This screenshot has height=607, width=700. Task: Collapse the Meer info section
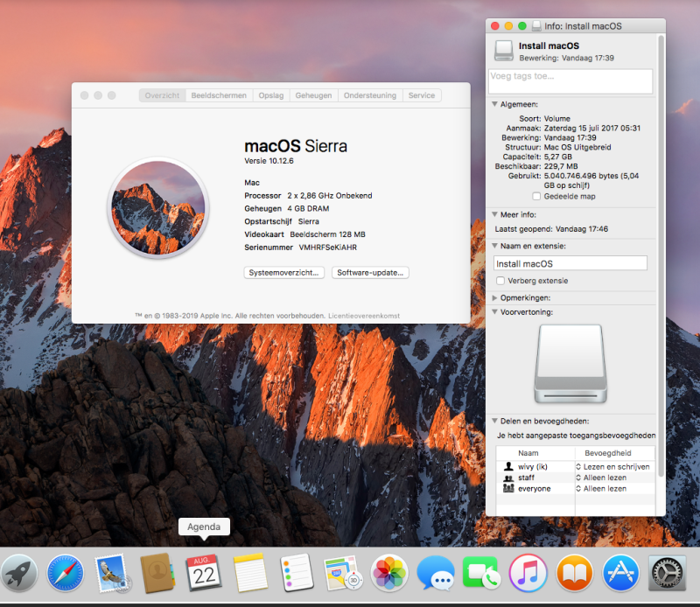494,214
